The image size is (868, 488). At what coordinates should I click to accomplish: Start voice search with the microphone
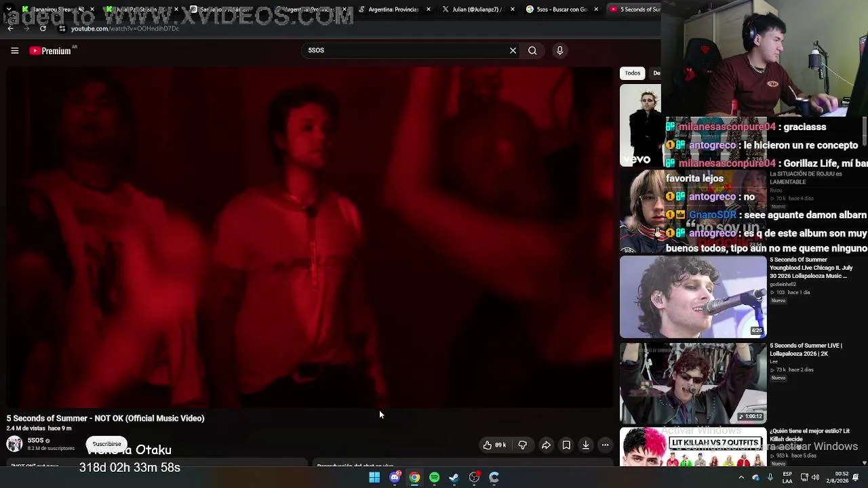tap(559, 50)
